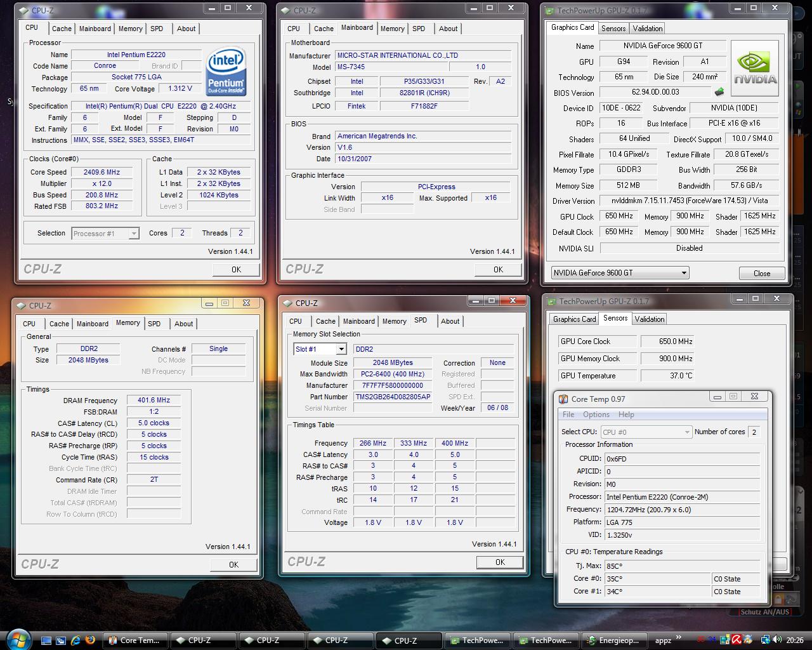The height and width of the screenshot is (650, 812).
Task: Launch Firefox from quick launch
Action: tap(90, 640)
